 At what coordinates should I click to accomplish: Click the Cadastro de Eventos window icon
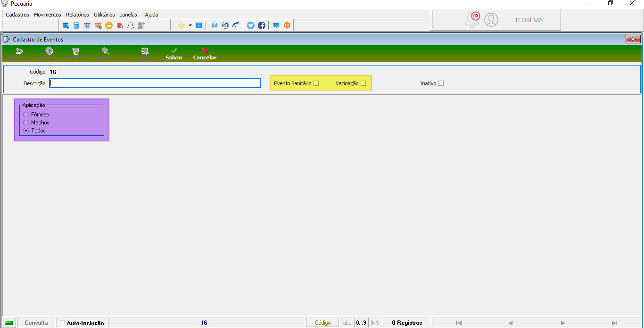[7, 39]
